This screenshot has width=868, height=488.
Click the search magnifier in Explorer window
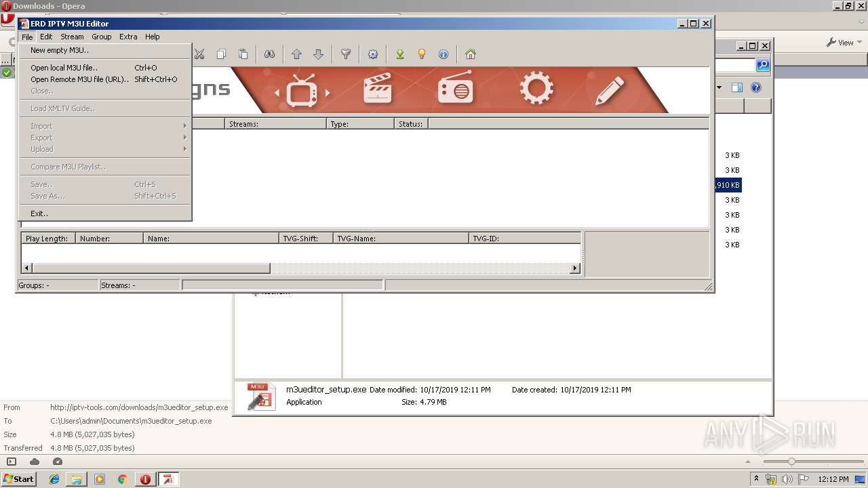pos(763,65)
